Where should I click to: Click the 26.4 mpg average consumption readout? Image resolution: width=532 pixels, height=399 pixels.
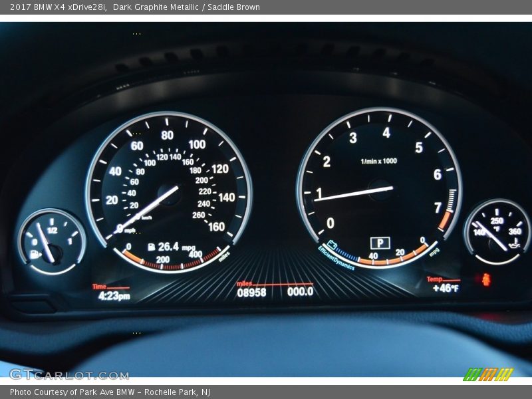point(177,247)
